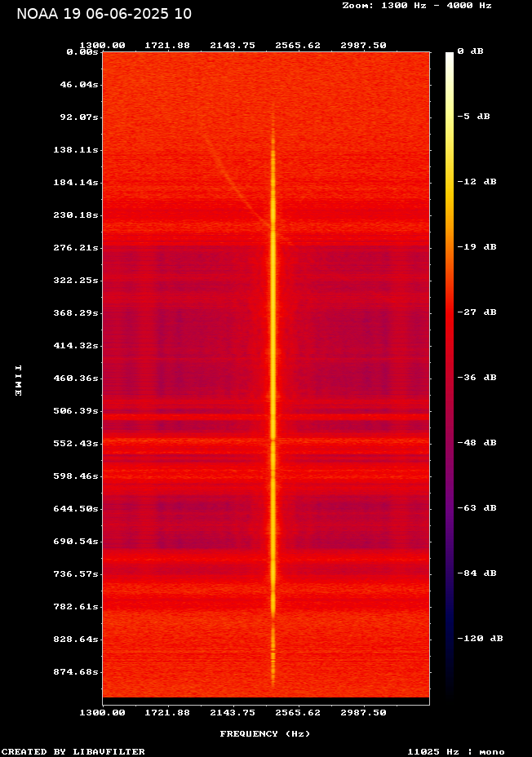Click the time label 46.04s

point(78,85)
